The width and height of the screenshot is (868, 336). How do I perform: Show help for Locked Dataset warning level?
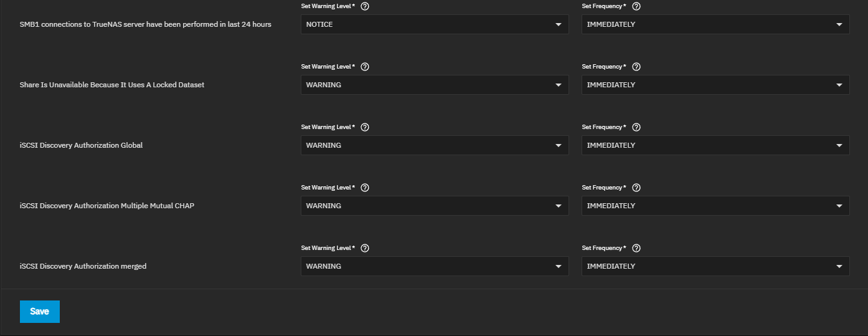(365, 67)
